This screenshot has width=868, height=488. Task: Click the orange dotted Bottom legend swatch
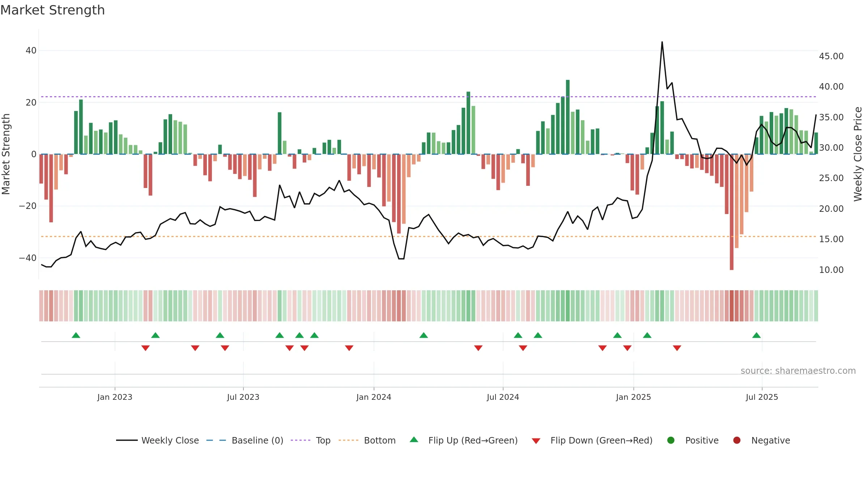pyautogui.click(x=349, y=440)
